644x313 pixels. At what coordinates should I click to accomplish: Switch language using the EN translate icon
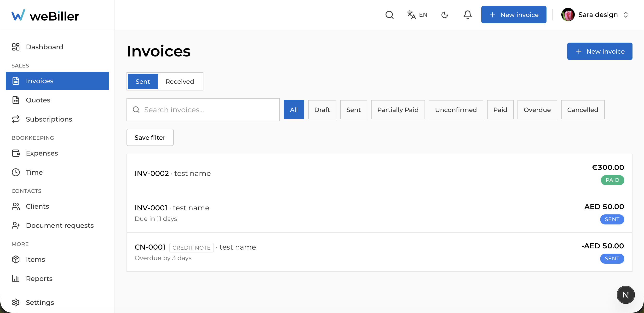pyautogui.click(x=417, y=15)
